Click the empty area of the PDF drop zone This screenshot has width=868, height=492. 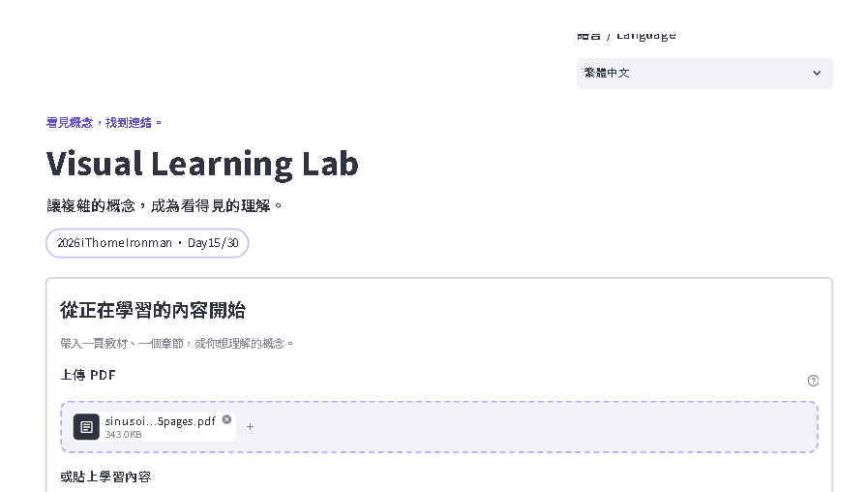(531, 426)
